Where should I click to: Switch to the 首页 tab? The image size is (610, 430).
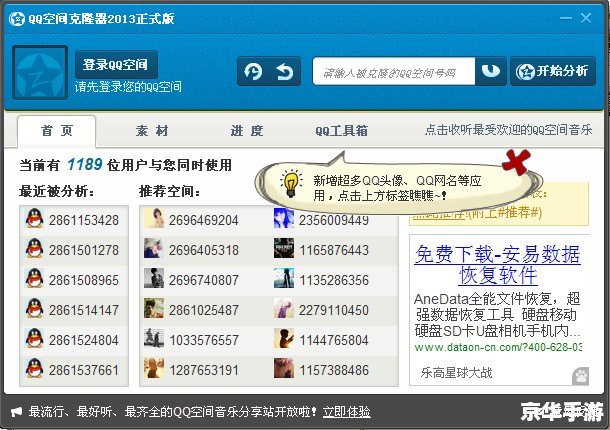point(57,131)
